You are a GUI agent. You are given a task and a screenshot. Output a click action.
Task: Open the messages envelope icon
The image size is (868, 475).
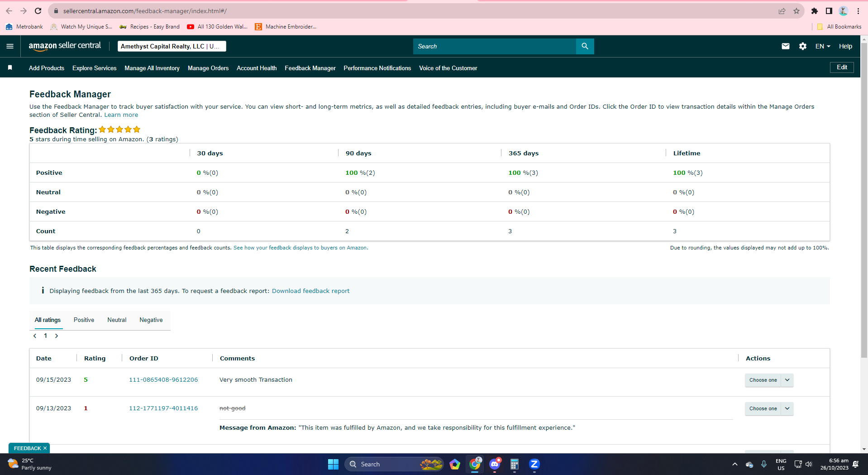pos(786,46)
